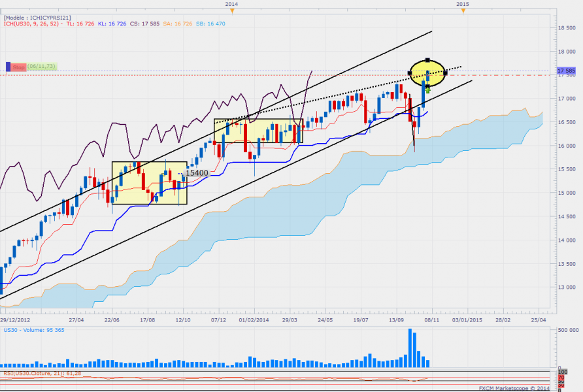The height and width of the screenshot is (392, 583).
Task: Select the yellow rectangle around 01/02/2014
Action: pyautogui.click(x=258, y=131)
